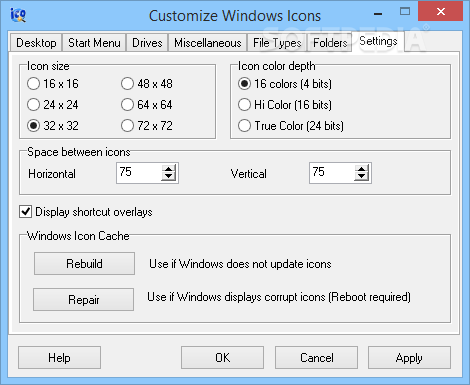Minimize the Customize Windows Icons window
Image resolution: width=470 pixels, height=385 pixels.
point(378,13)
